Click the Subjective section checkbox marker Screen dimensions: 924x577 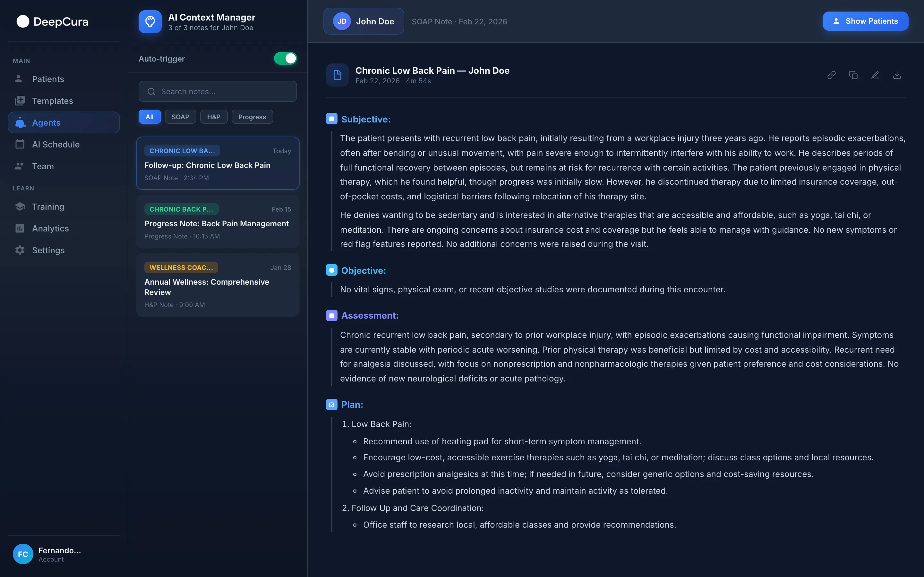(331, 118)
